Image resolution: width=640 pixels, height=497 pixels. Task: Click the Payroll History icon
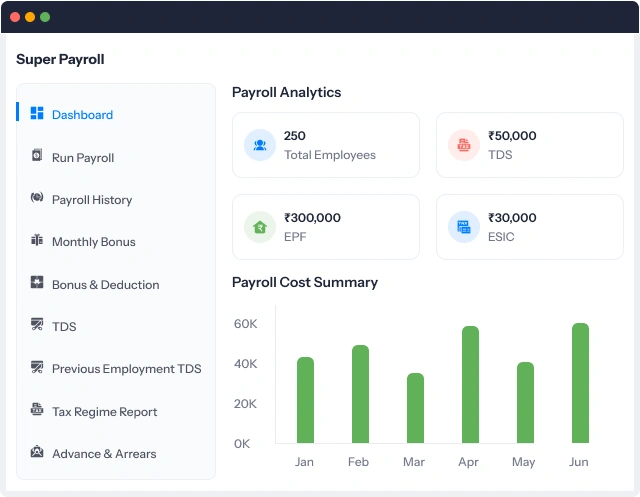[37, 197]
